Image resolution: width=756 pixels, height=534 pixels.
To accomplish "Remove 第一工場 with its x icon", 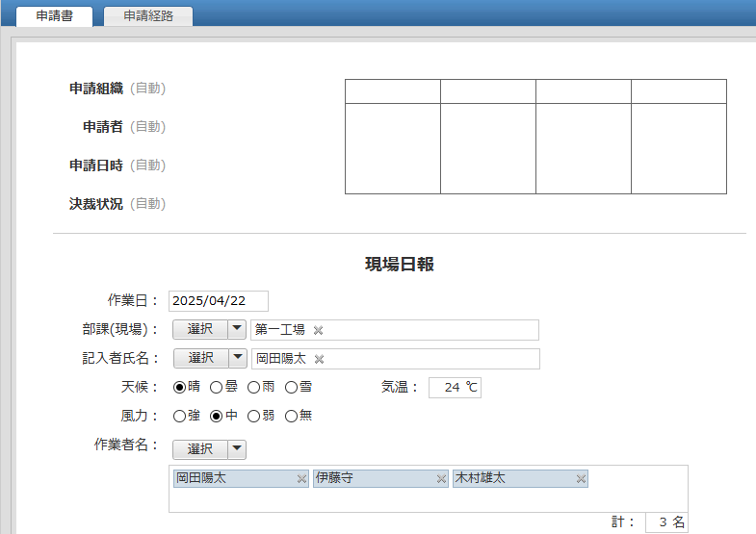I will coord(319,330).
